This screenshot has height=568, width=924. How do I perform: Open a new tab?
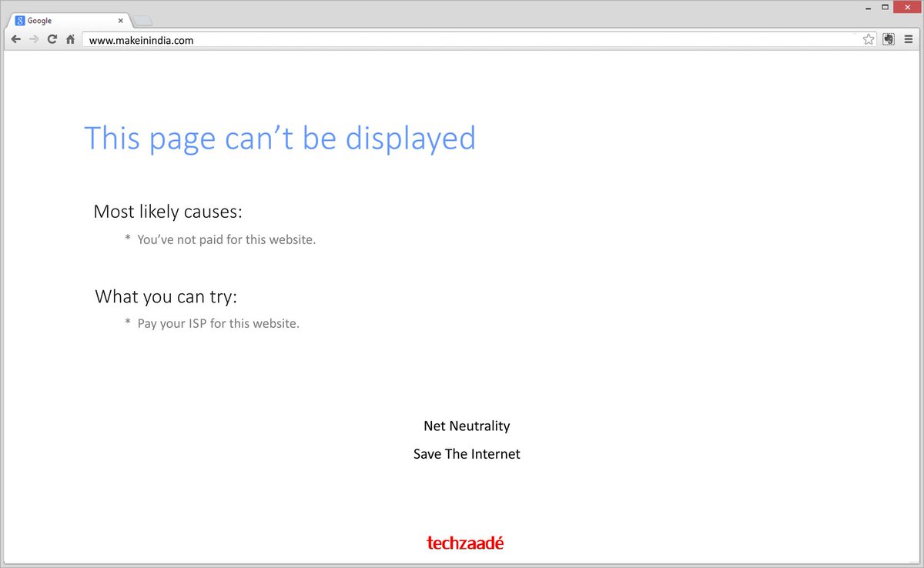(144, 21)
